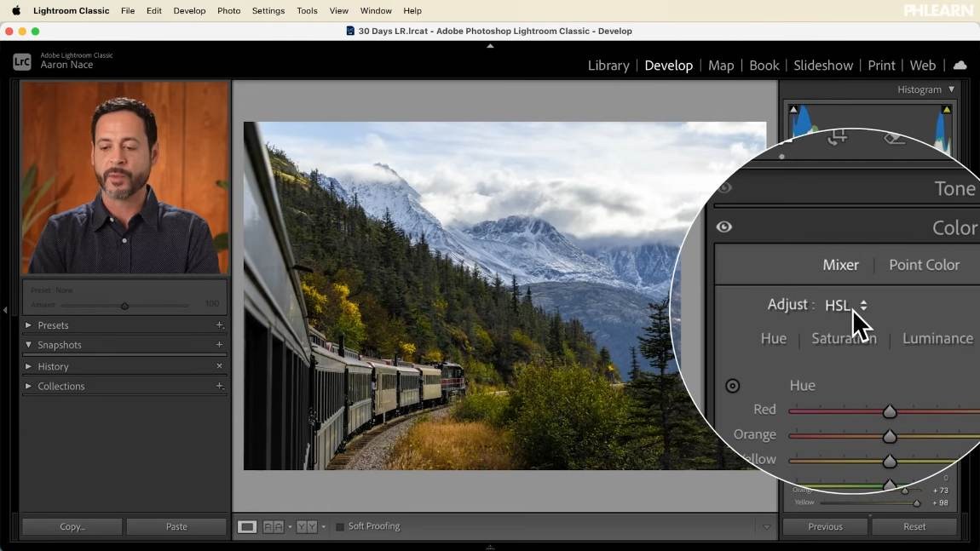The image size is (980, 551).
Task: Hide the left panel group arrow
Action: point(5,310)
